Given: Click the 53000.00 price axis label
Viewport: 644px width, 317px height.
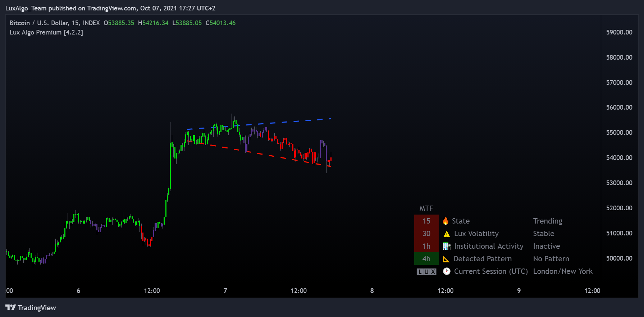Looking at the screenshot, I should coord(619,183).
